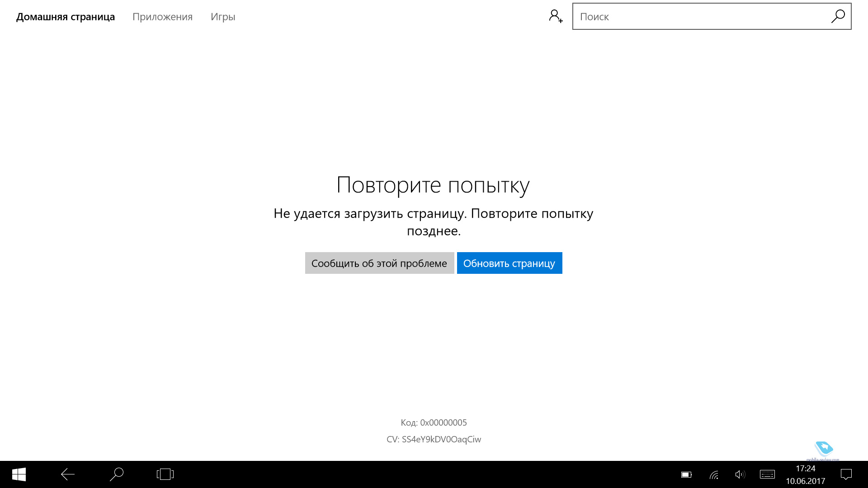The height and width of the screenshot is (488, 868).
Task: Open Action Center notifications icon
Action: pos(846,474)
